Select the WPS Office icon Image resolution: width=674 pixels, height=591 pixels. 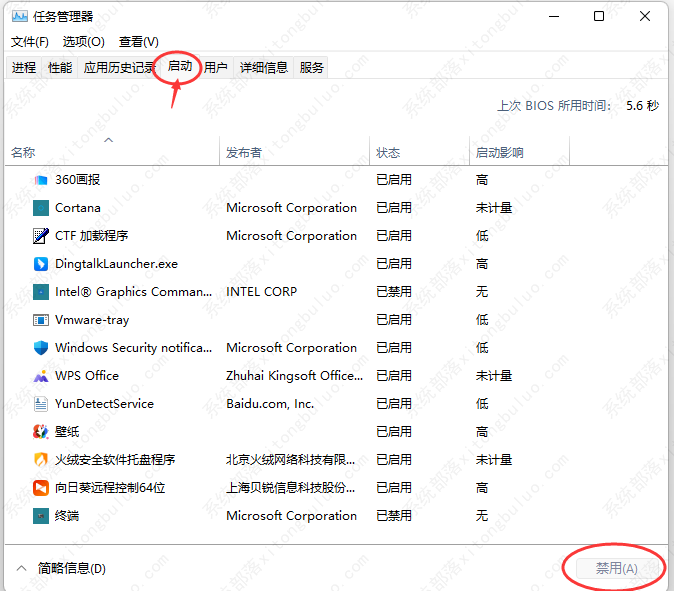coord(41,376)
